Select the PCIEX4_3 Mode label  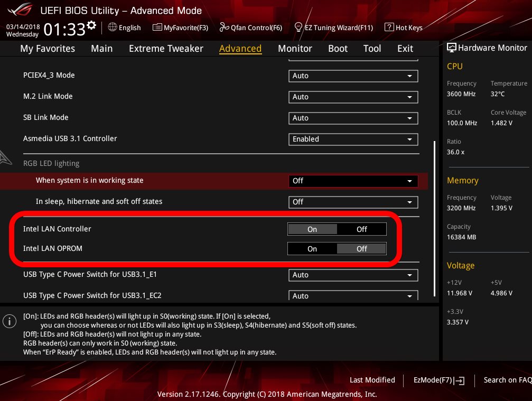(49, 76)
